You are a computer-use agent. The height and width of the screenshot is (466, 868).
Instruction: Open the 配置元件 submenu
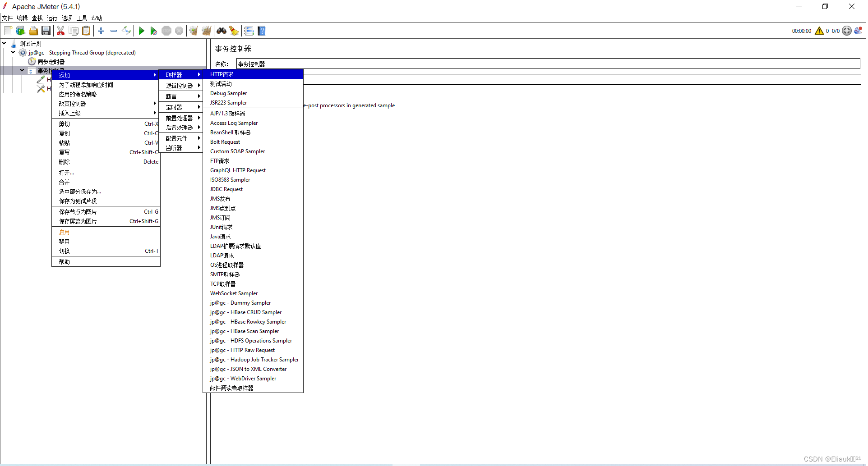[x=181, y=138]
